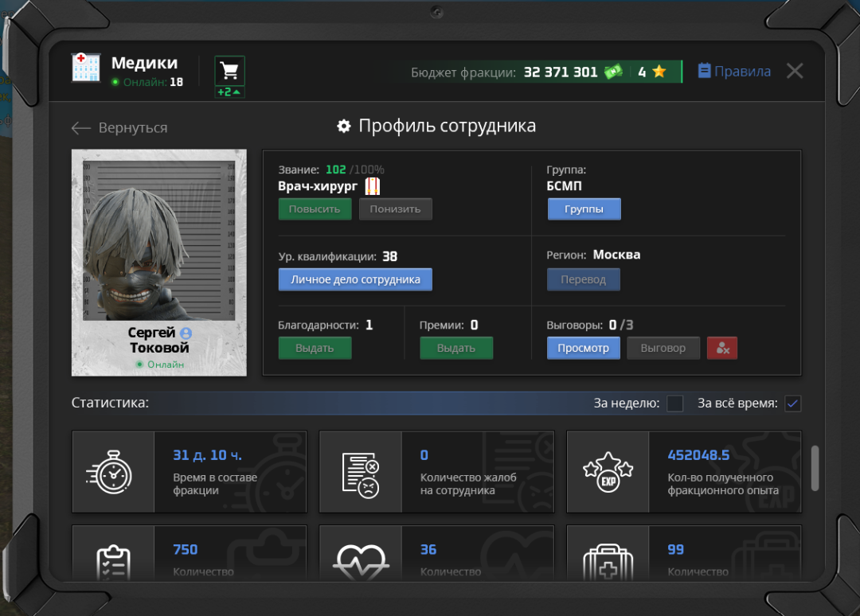Expand the +2 indicator under cart
Viewport: 860px width, 616px height.
click(229, 92)
